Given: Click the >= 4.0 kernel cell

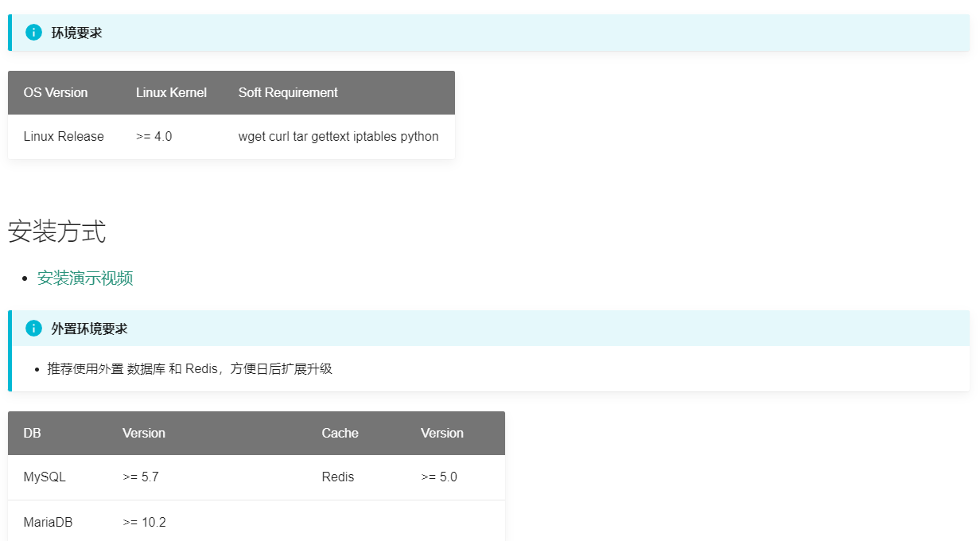Looking at the screenshot, I should [154, 137].
